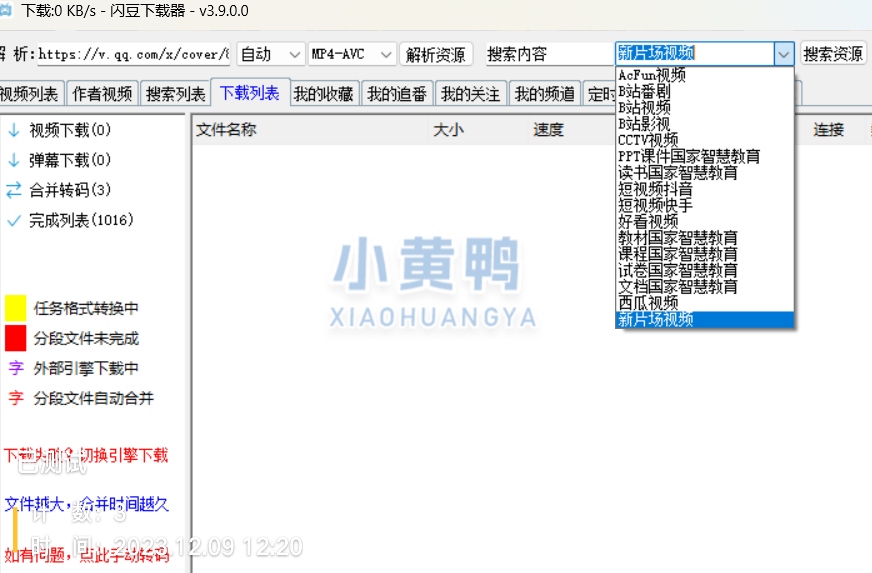Select B站影视 from source list
The width and height of the screenshot is (872, 573).
705,124
